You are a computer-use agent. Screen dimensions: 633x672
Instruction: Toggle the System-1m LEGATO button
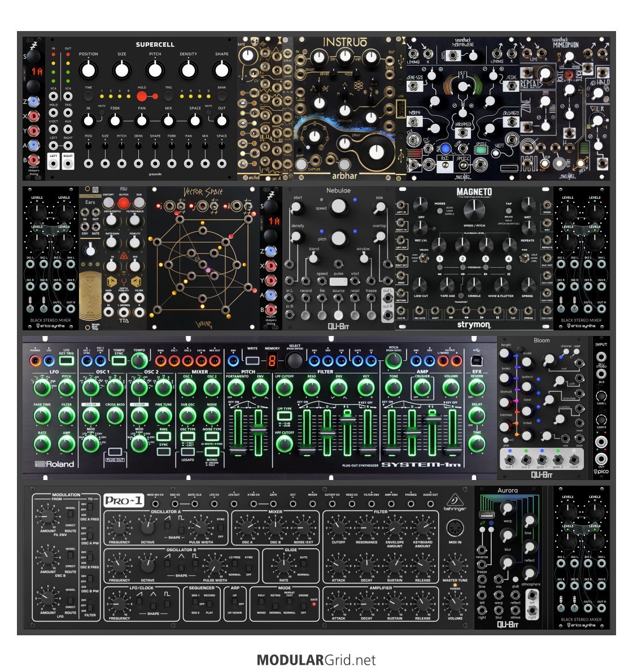coord(187,451)
